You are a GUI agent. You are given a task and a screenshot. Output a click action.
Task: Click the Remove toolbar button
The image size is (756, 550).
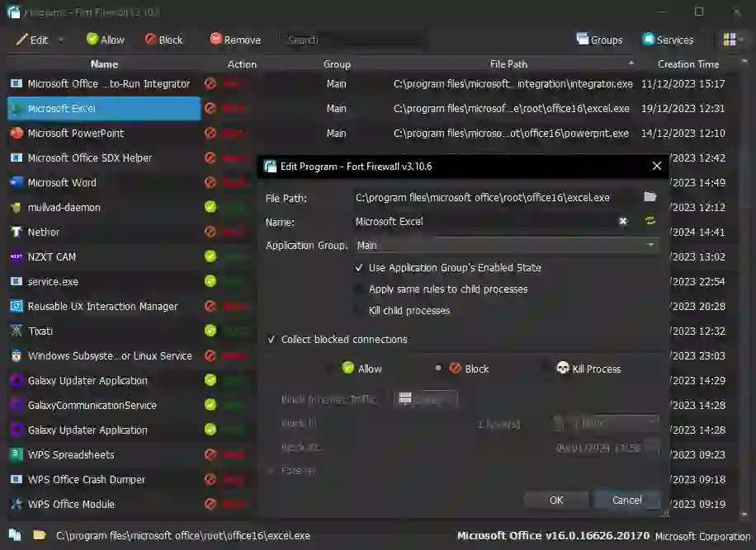coord(235,40)
